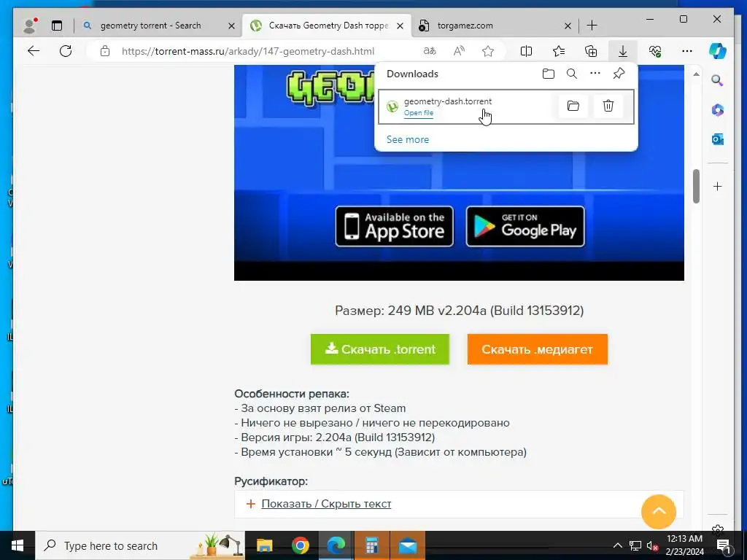
Task: Click the torrent-mass.ru address bar
Action: point(248,51)
